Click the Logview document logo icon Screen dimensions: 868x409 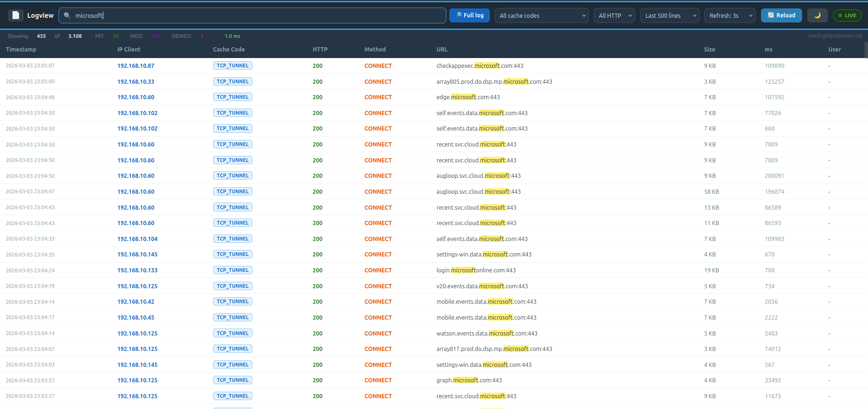pyautogui.click(x=15, y=15)
